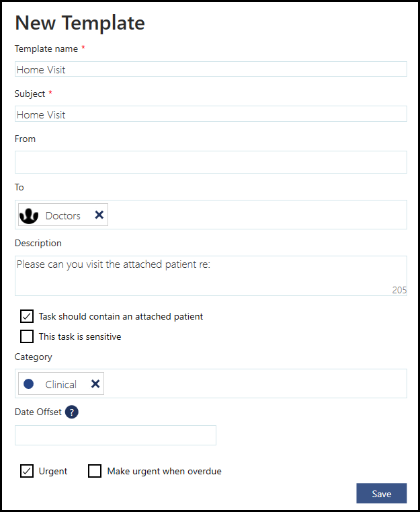Select the Doctors tag label

tap(63, 216)
